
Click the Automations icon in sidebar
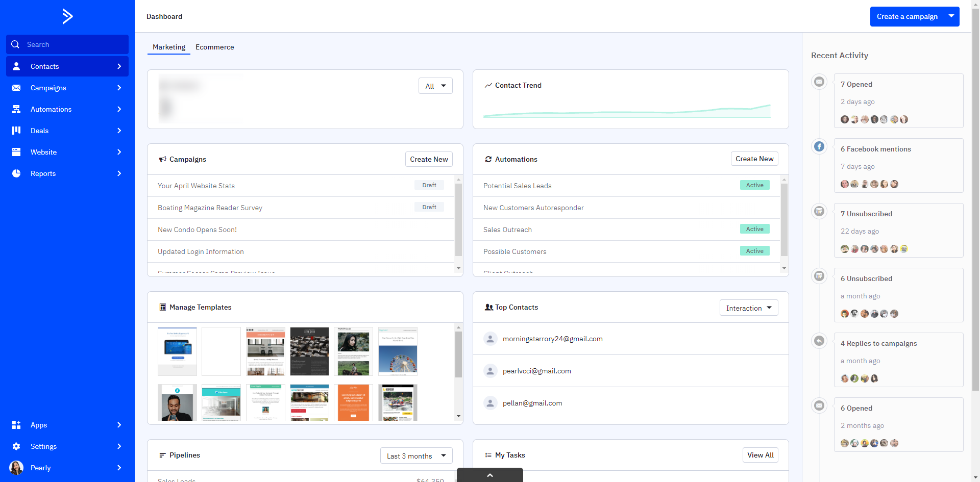pyautogui.click(x=16, y=109)
